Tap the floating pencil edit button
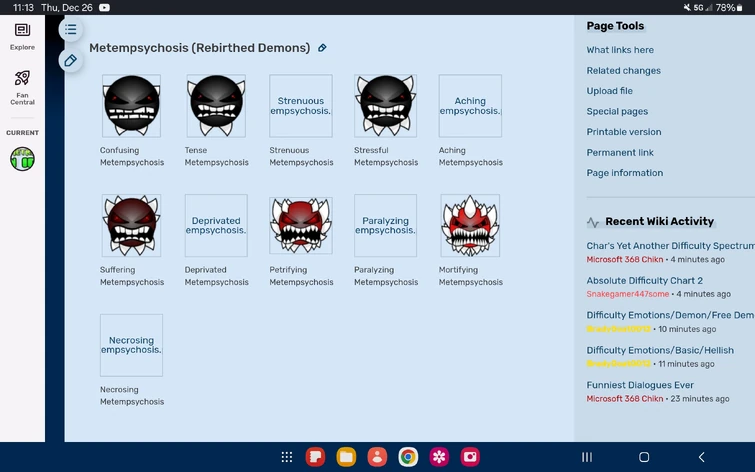755x472 pixels. (71, 61)
